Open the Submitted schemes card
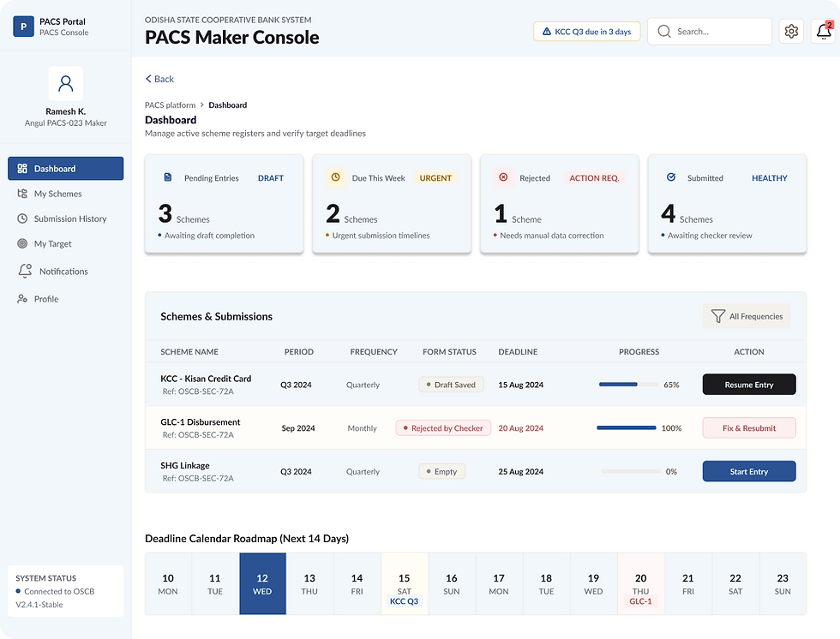Image resolution: width=840 pixels, height=639 pixels. coord(727,203)
